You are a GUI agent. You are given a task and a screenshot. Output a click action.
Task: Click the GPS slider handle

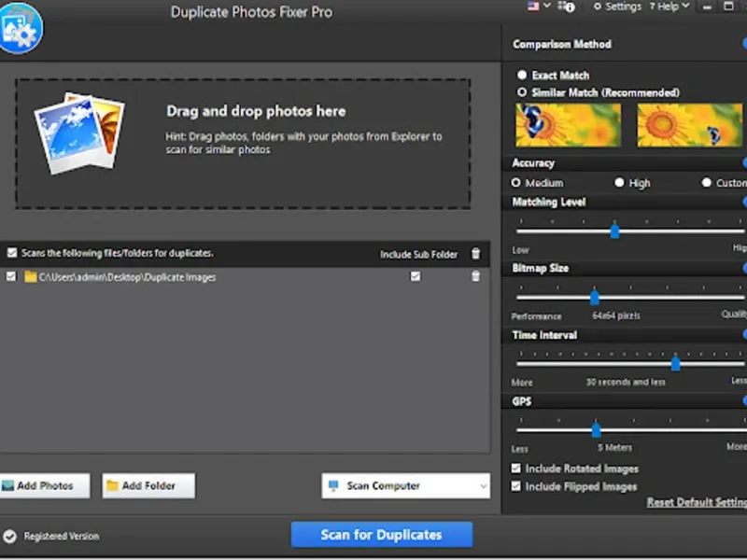pos(596,430)
